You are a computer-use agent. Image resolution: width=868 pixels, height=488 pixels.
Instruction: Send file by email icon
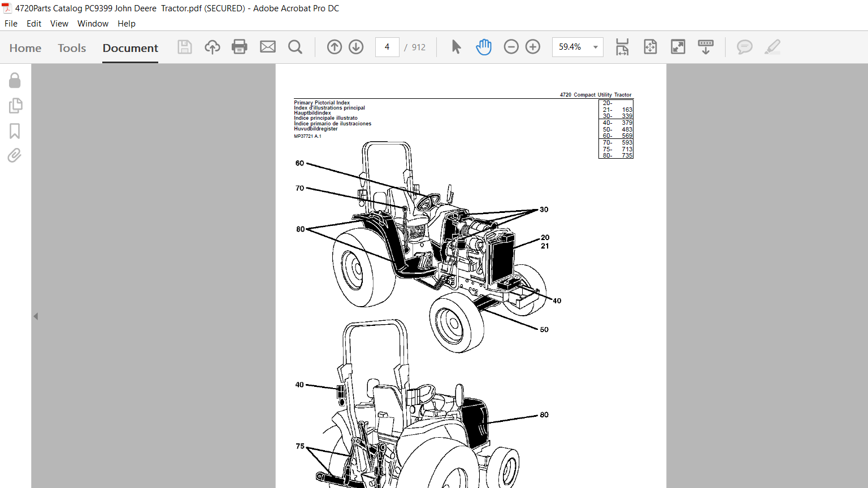(x=268, y=47)
